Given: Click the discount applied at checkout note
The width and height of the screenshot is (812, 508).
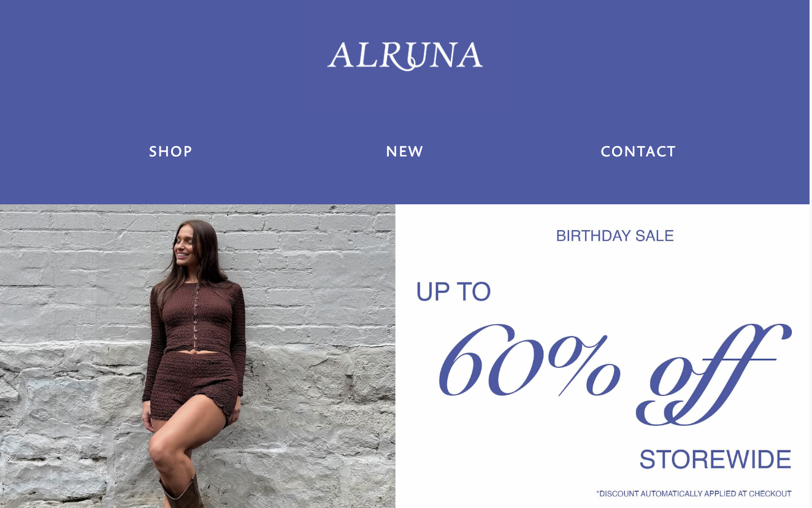Looking at the screenshot, I should point(694,494).
